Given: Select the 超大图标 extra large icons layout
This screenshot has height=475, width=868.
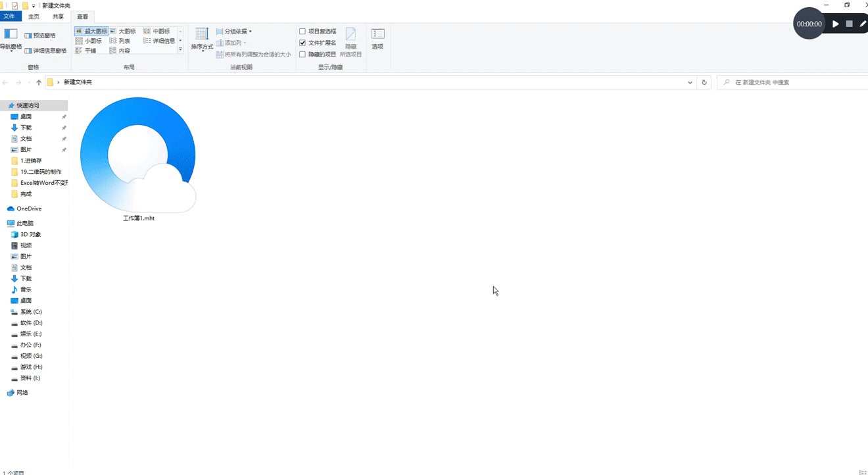Looking at the screenshot, I should coord(91,31).
